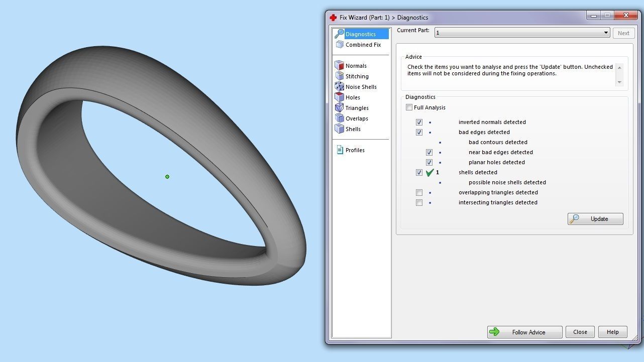
Task: Check overlapping triangles detected
Action: (x=419, y=192)
